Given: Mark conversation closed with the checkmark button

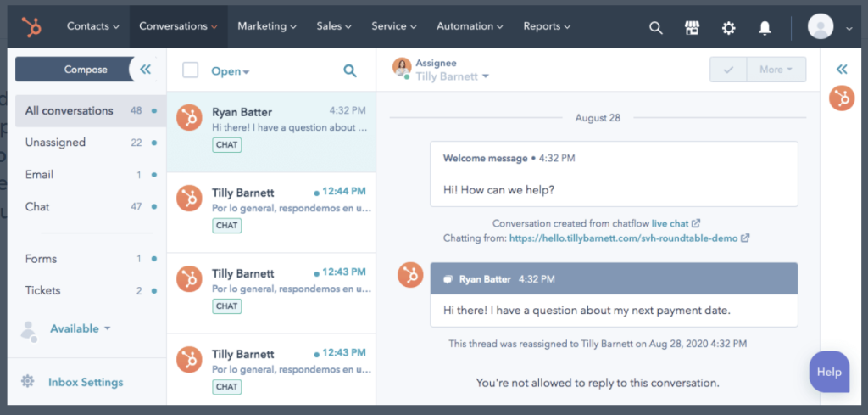Looking at the screenshot, I should (x=728, y=70).
